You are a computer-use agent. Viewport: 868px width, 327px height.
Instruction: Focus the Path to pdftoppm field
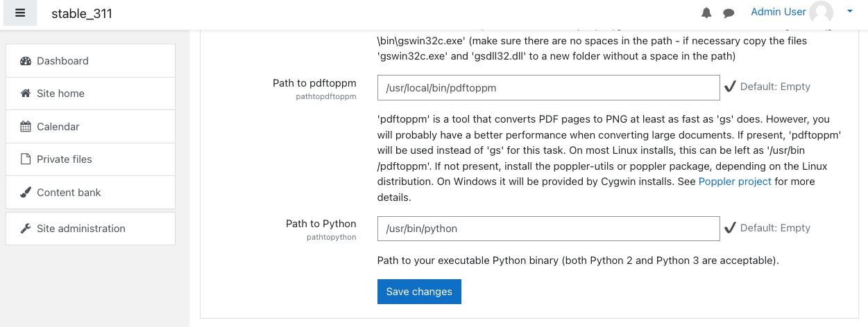pyautogui.click(x=548, y=88)
